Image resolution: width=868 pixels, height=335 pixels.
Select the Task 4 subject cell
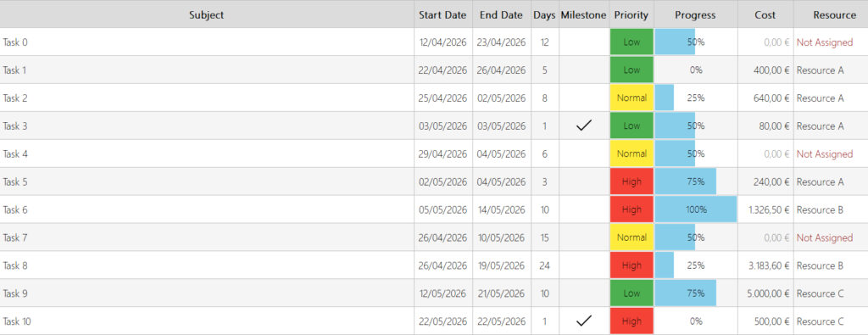coord(207,154)
